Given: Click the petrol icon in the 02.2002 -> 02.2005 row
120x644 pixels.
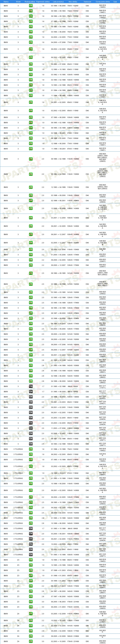Looking at the screenshot, I should 31,110.
